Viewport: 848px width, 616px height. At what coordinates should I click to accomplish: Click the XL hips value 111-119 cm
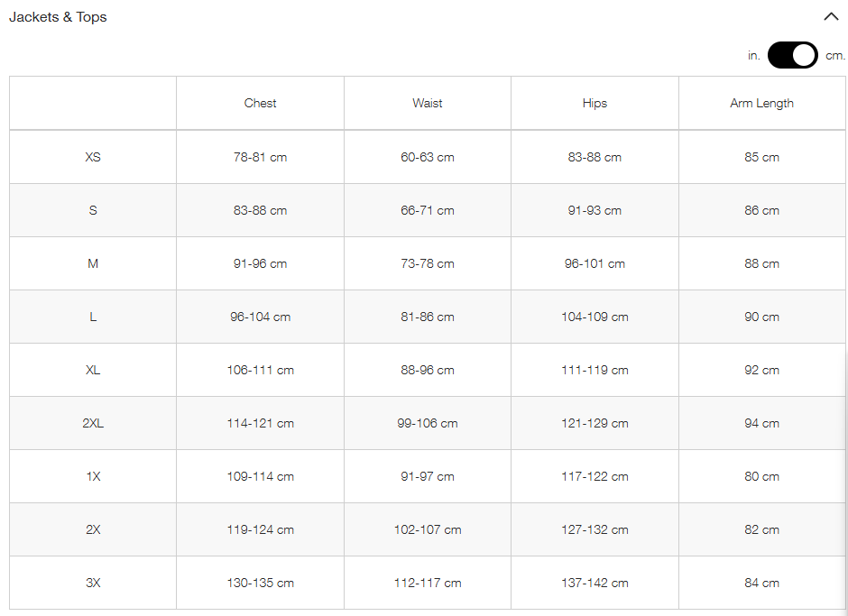[595, 371]
